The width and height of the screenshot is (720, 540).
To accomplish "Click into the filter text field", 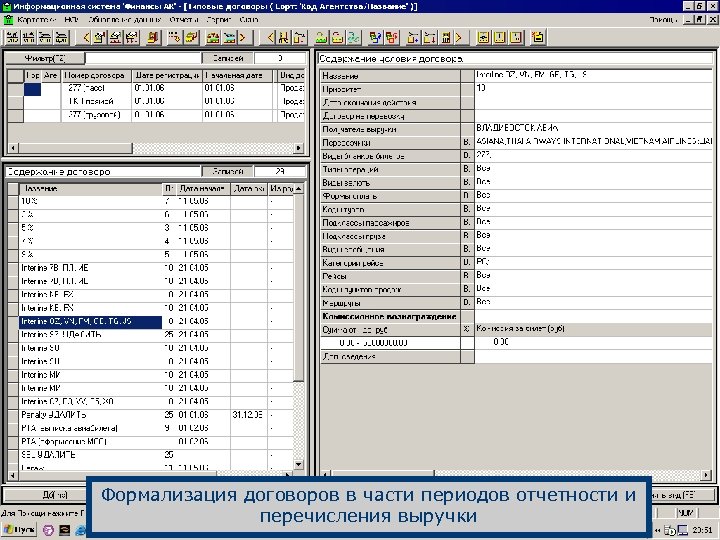I will pos(143,58).
